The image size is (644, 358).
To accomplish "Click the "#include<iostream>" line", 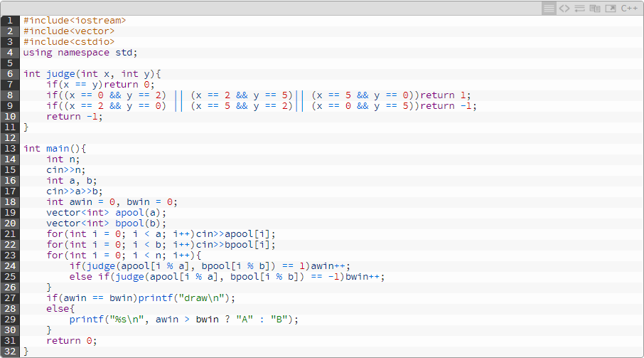I will click(x=75, y=21).
